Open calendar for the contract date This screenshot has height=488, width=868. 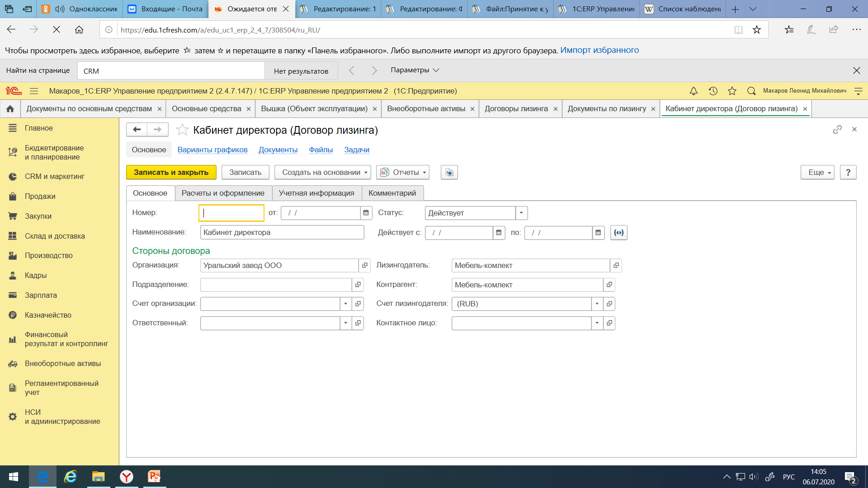pyautogui.click(x=366, y=213)
